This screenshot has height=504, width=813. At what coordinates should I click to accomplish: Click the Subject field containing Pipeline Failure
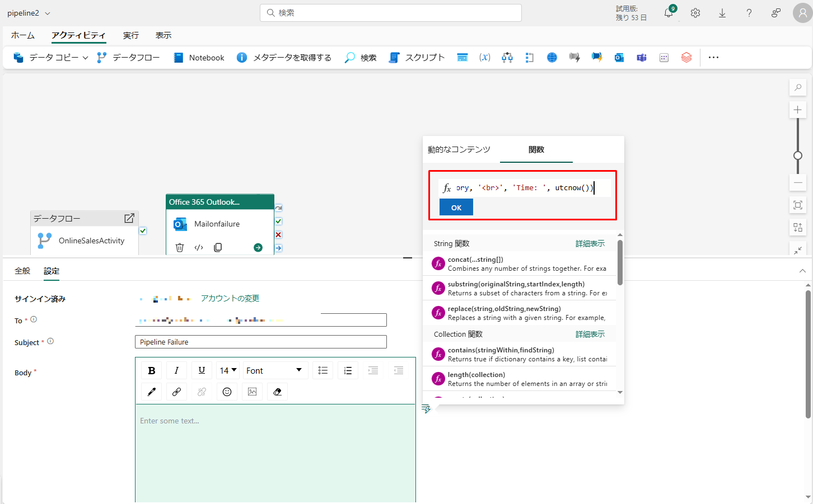(260, 342)
